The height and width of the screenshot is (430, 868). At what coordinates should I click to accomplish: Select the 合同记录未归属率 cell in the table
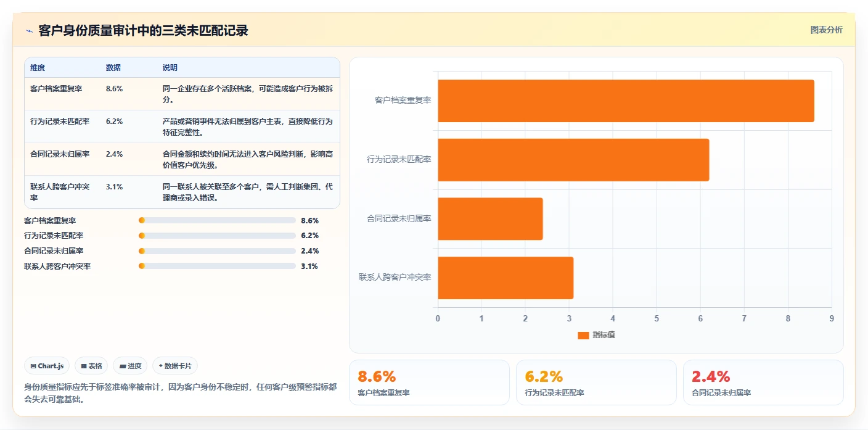click(60, 154)
